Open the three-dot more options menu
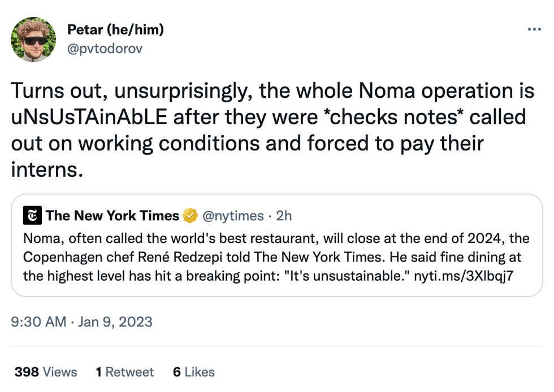 point(534,29)
